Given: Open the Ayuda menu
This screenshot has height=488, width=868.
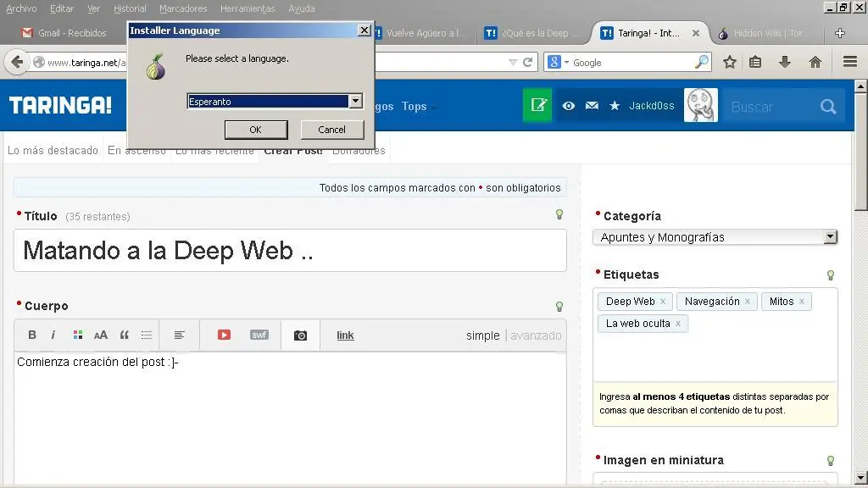Looking at the screenshot, I should coord(301,8).
